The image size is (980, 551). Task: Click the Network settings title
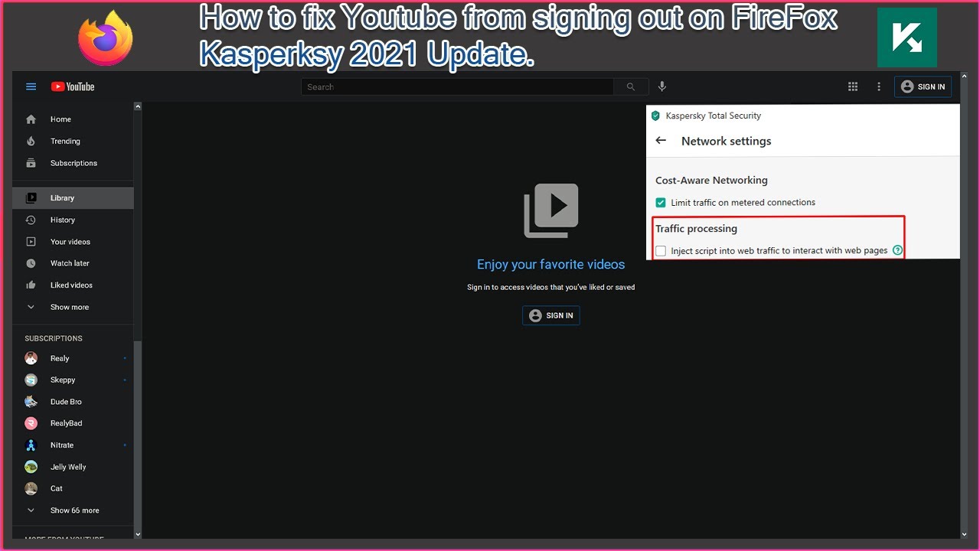pyautogui.click(x=726, y=141)
